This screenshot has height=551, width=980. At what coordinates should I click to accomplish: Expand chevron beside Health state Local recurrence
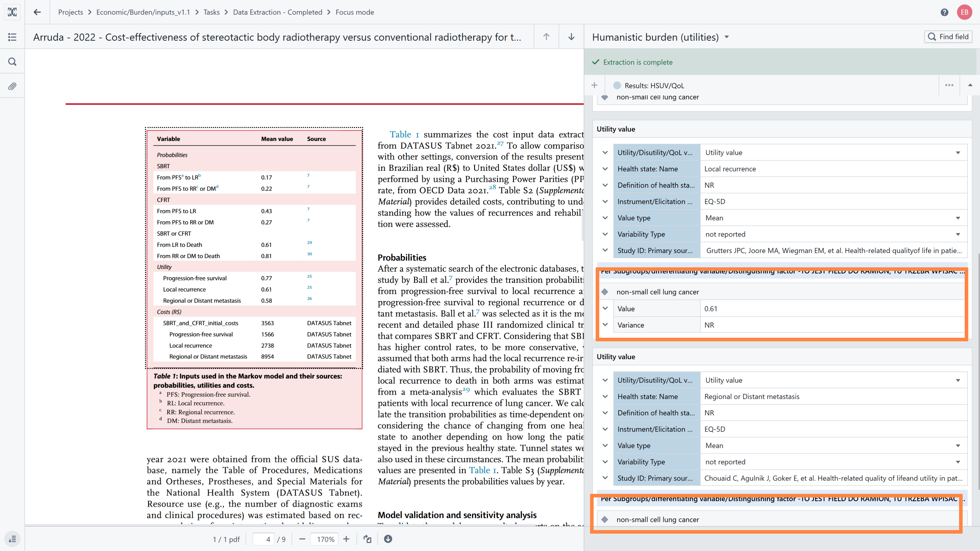pyautogui.click(x=605, y=169)
